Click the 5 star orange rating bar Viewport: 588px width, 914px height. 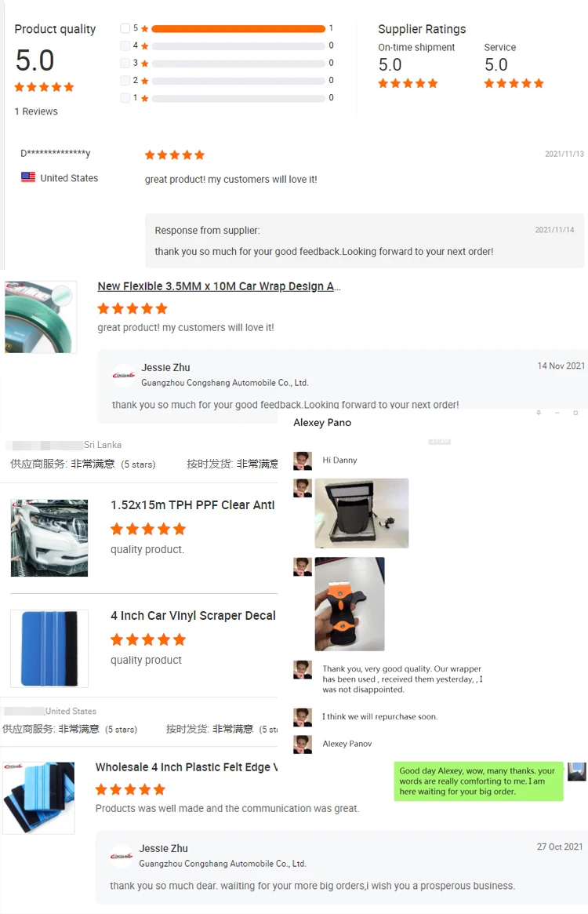pos(238,28)
